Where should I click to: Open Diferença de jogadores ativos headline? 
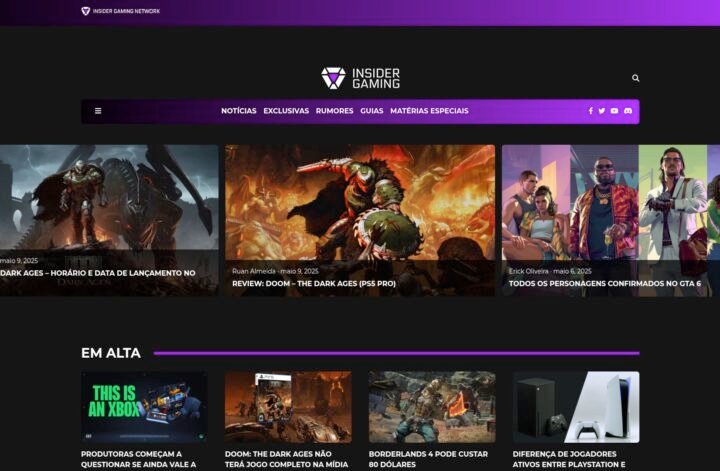pos(569,460)
